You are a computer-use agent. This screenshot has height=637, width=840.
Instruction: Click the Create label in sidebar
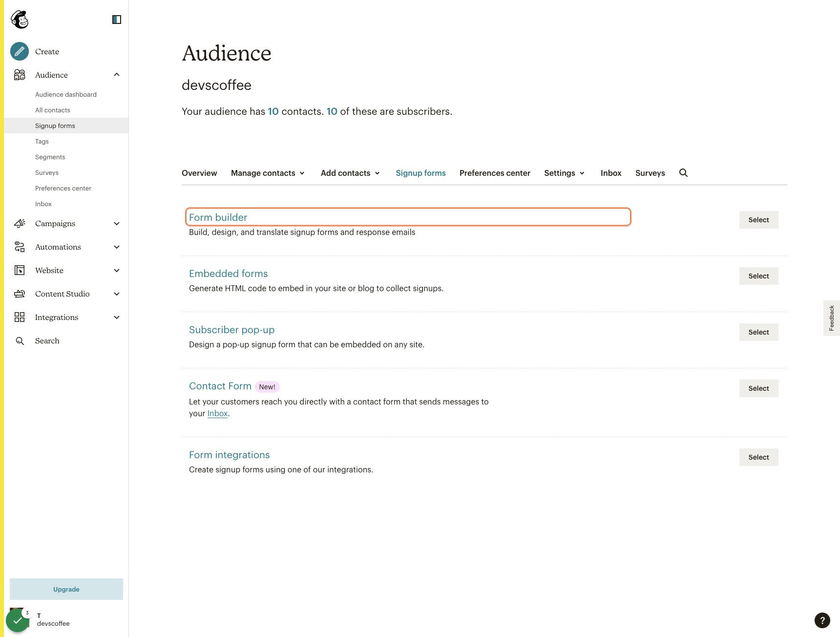pos(47,51)
